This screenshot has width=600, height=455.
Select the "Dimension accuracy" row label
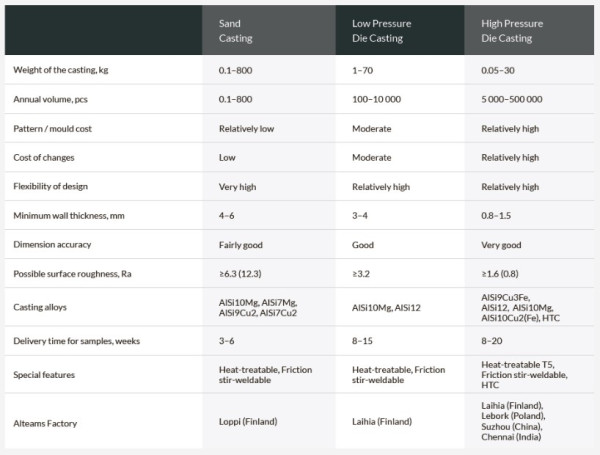coord(54,244)
